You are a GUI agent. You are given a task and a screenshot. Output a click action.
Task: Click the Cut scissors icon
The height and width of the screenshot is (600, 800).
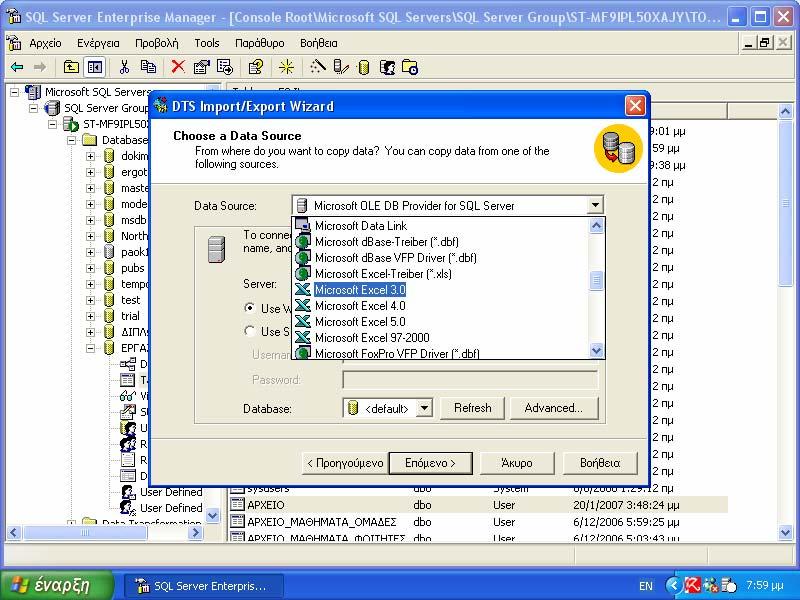(x=124, y=67)
